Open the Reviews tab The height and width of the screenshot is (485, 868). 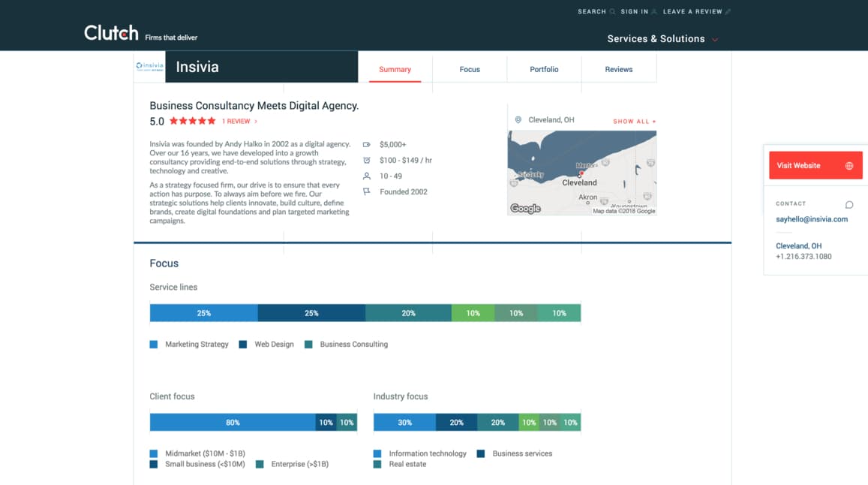[618, 69]
